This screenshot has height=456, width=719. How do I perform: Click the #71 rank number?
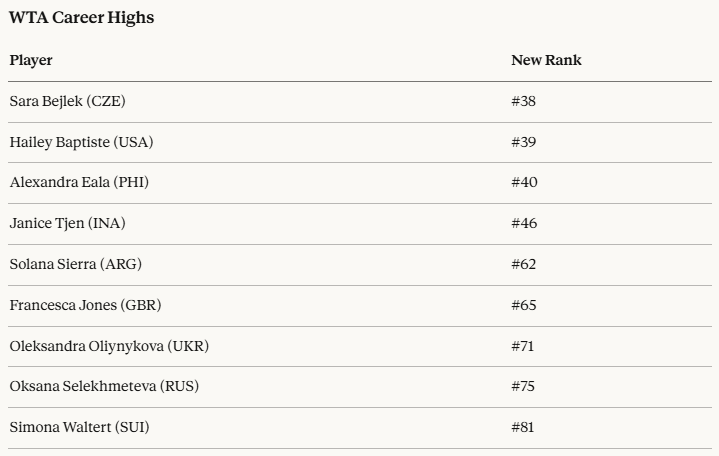tap(523, 346)
